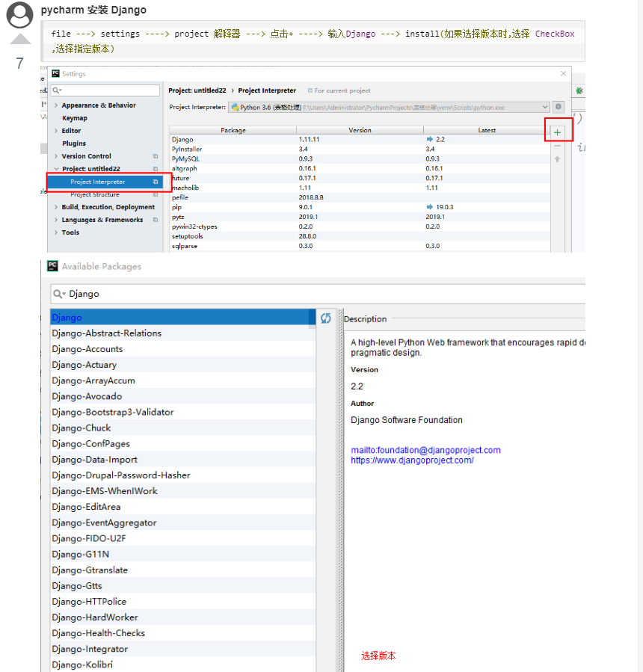Select Django-Kolibri in package list
The image size is (643, 672).
click(x=183, y=665)
